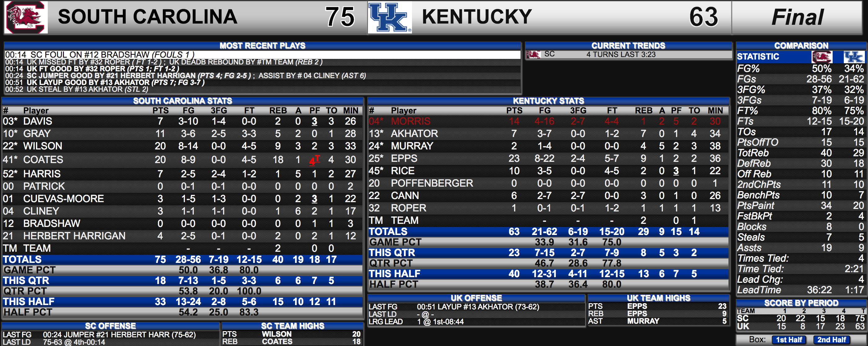Click the Wilson player row in South Carolina stats
Image resolution: width=868 pixels, height=346 pixels.
pyautogui.click(x=182, y=146)
